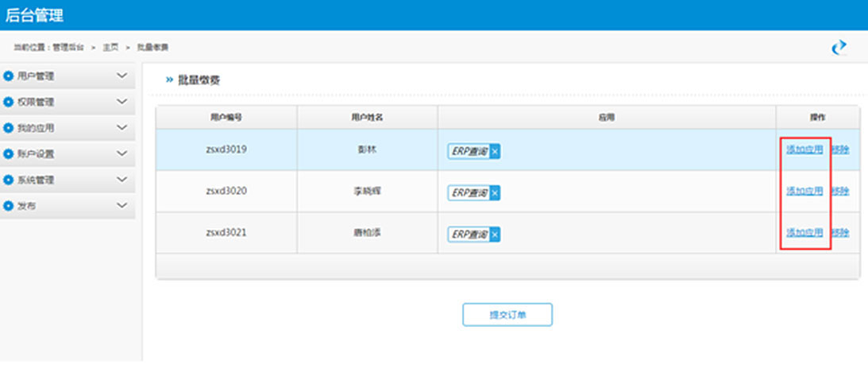Click 添加应用 in the zsxd3021 row
868x365 pixels.
[x=804, y=232]
